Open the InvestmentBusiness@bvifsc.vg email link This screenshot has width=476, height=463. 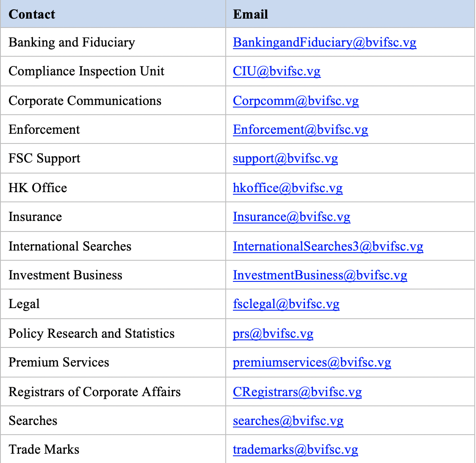click(x=320, y=275)
